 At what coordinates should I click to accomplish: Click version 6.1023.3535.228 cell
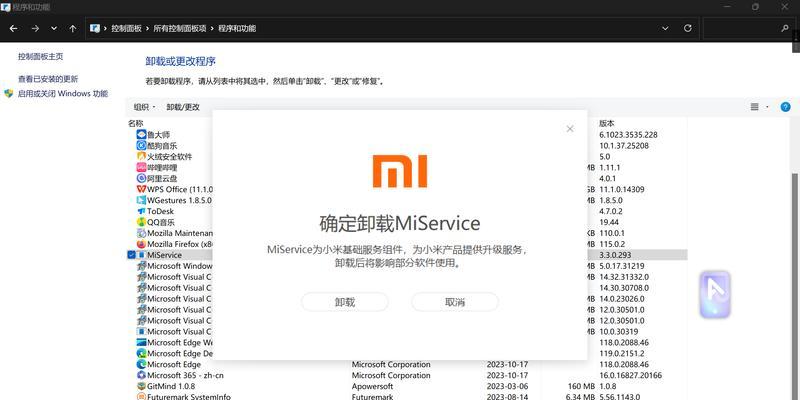pyautogui.click(x=628, y=135)
